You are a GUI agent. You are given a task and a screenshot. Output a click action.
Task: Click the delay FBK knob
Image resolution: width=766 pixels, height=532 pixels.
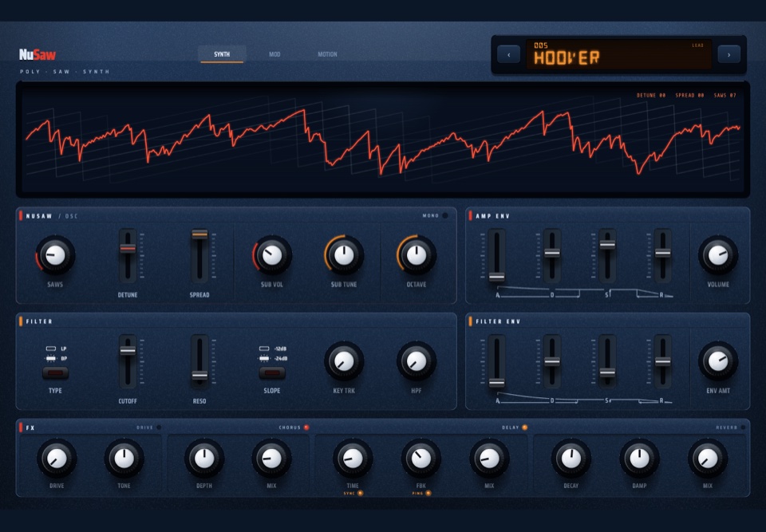coord(421,459)
